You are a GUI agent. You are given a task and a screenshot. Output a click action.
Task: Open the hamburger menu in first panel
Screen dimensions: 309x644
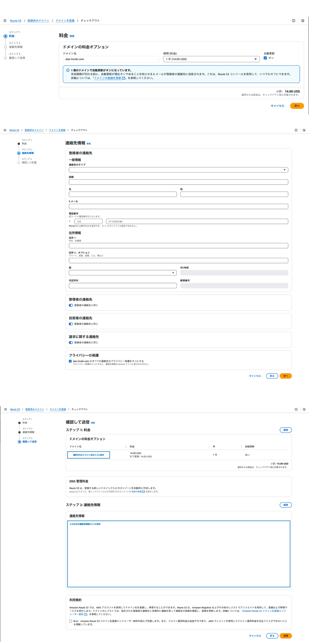pyautogui.click(x=5, y=21)
